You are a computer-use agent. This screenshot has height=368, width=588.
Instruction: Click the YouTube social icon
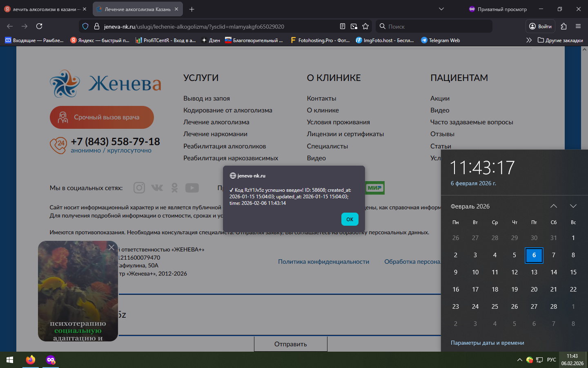[192, 188]
